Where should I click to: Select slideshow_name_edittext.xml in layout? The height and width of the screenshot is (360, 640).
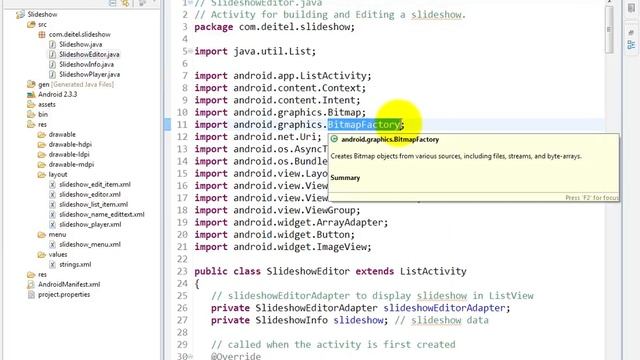tap(102, 214)
